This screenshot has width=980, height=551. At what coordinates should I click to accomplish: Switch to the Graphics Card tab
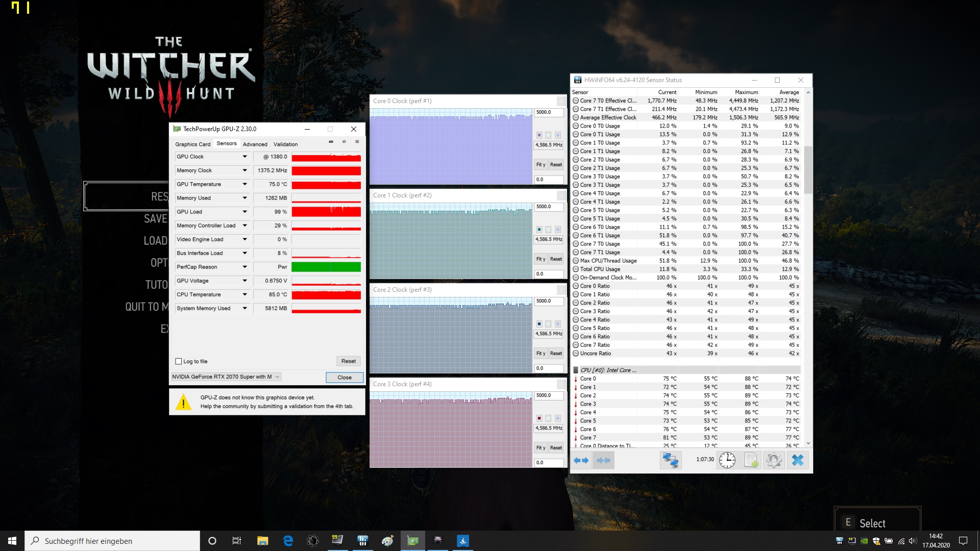click(192, 144)
